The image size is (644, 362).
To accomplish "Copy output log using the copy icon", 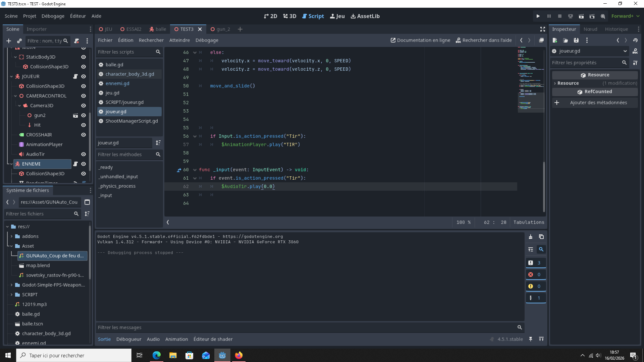I will 541,237.
